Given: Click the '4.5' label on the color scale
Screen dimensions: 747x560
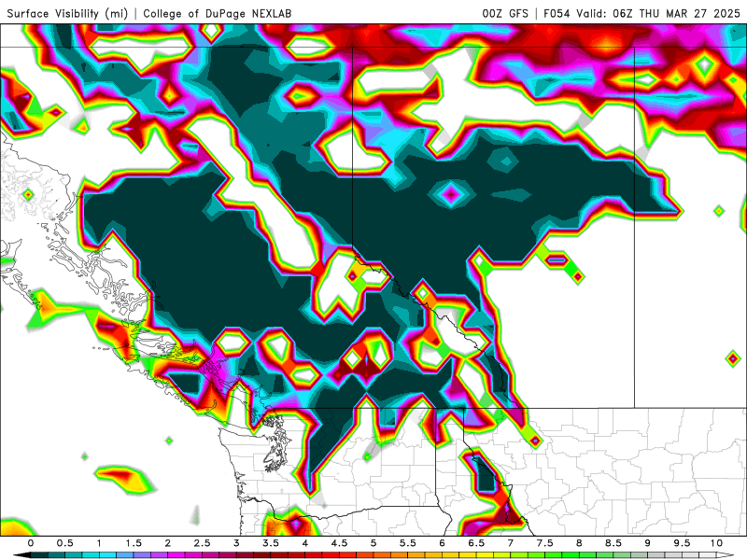Looking at the screenshot, I should (x=339, y=543).
